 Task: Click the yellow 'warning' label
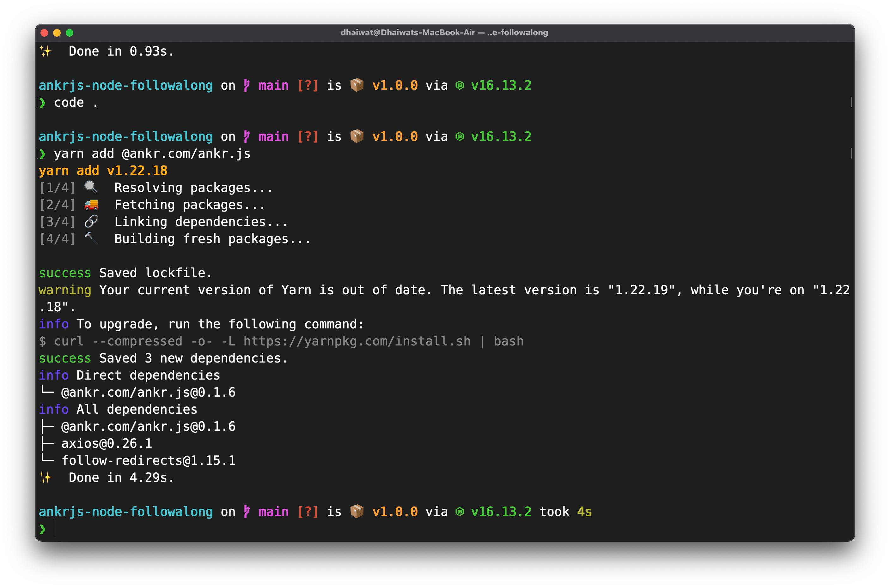coord(65,290)
